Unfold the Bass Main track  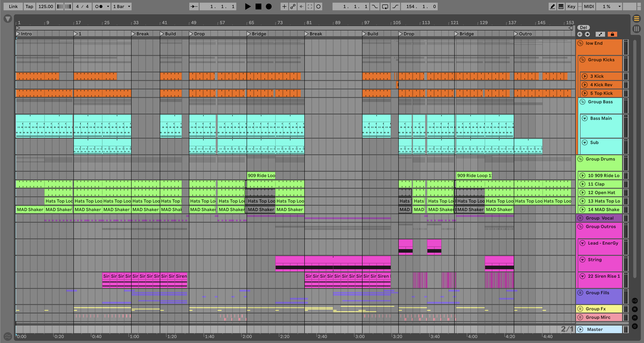pos(584,119)
